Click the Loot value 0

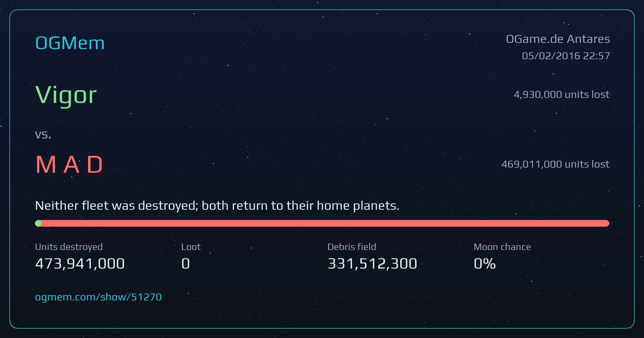186,264
